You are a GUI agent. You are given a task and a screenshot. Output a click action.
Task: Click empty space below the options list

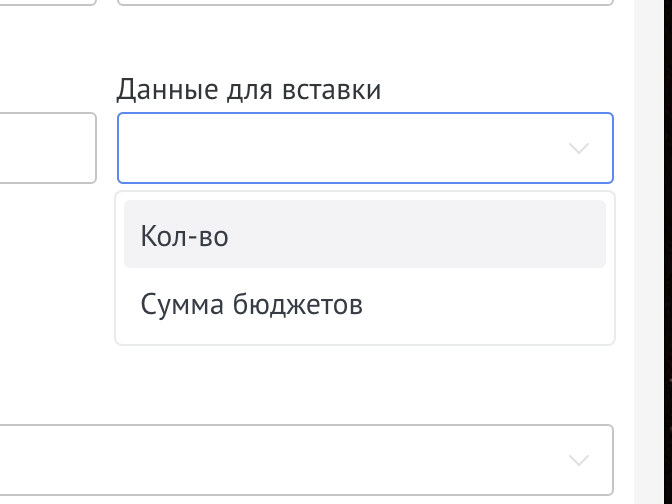365,385
